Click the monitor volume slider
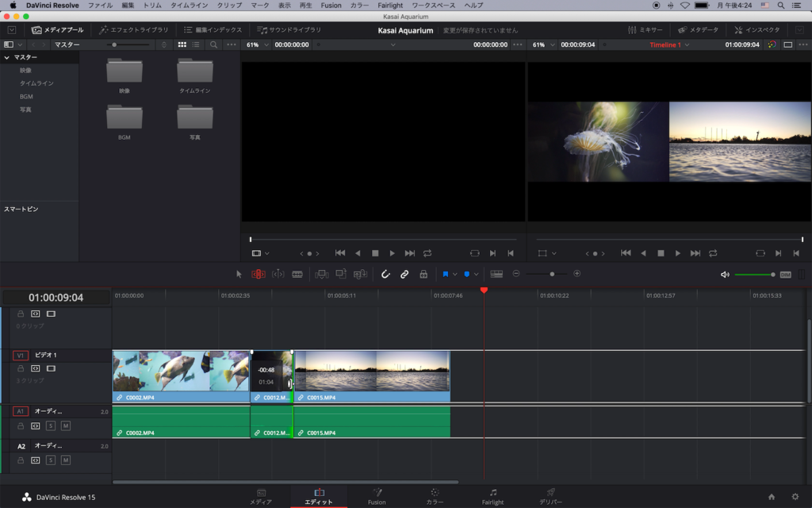Image resolution: width=812 pixels, height=508 pixels. coord(754,275)
